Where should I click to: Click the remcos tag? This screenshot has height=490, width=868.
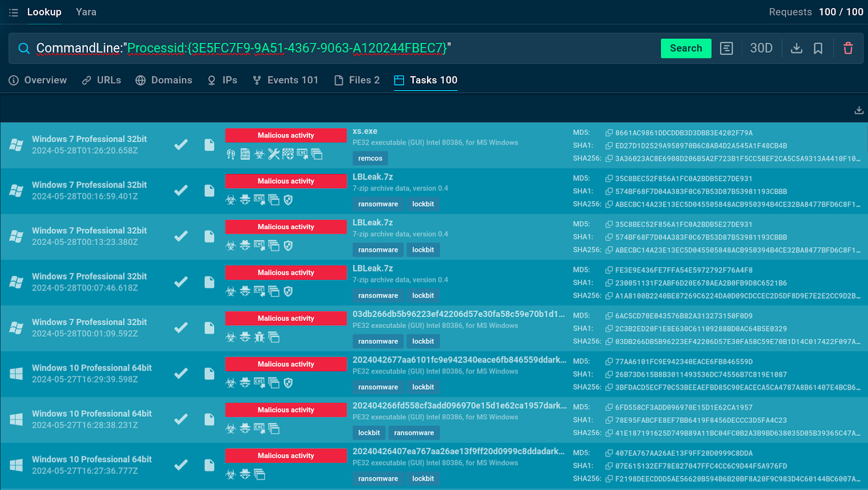(x=370, y=158)
